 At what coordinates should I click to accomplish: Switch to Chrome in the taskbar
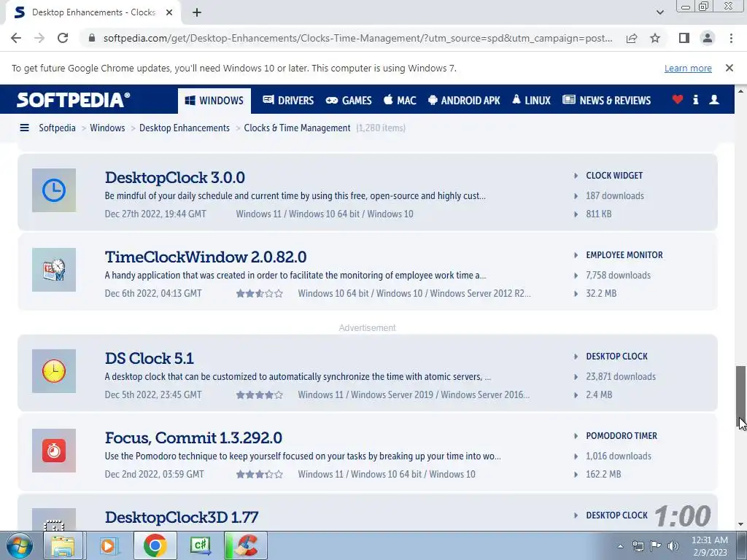pyautogui.click(x=155, y=545)
